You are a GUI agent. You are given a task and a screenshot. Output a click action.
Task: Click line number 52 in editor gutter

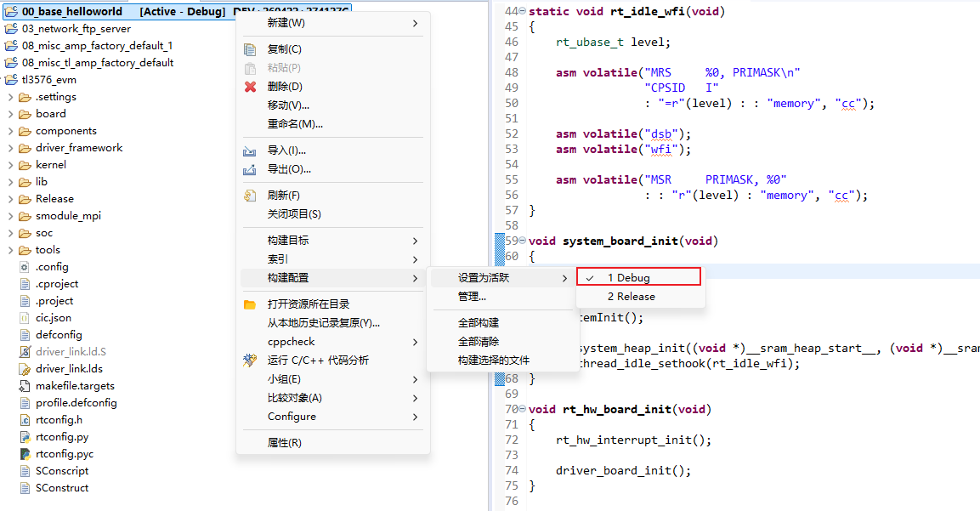pyautogui.click(x=512, y=133)
